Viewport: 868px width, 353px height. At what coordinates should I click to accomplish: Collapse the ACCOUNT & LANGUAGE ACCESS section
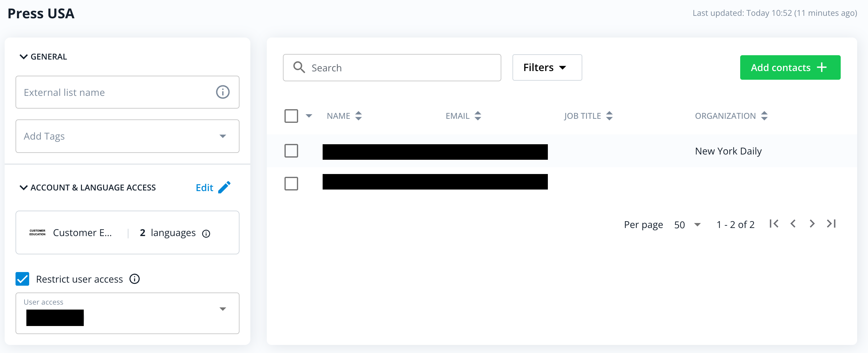[x=24, y=188]
